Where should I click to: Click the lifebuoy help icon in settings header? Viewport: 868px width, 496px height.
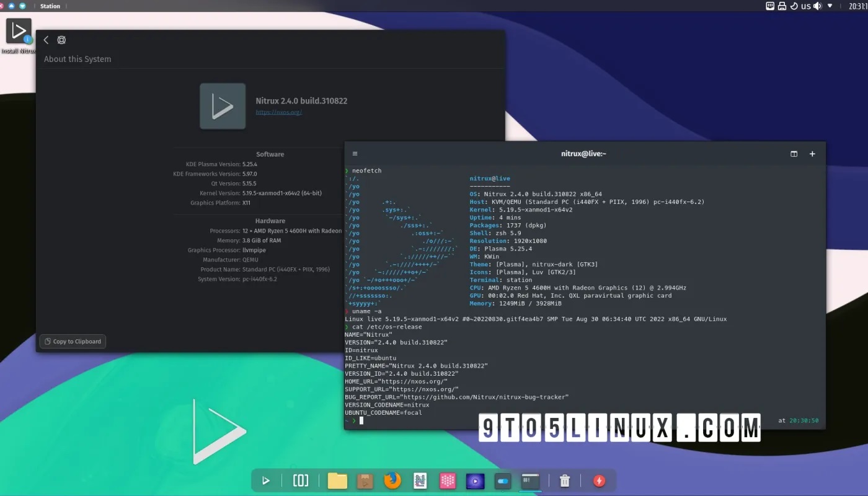[61, 40]
